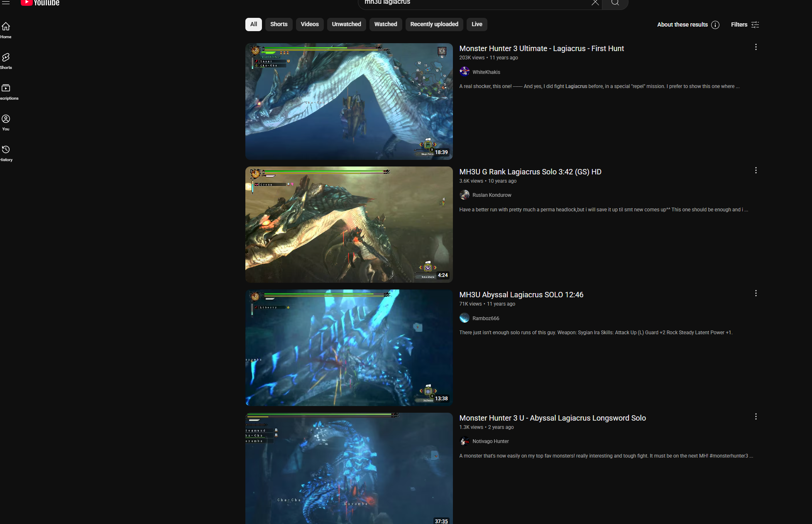Visit Ramboz666 channel name
The height and width of the screenshot is (524, 812).
[x=486, y=318]
